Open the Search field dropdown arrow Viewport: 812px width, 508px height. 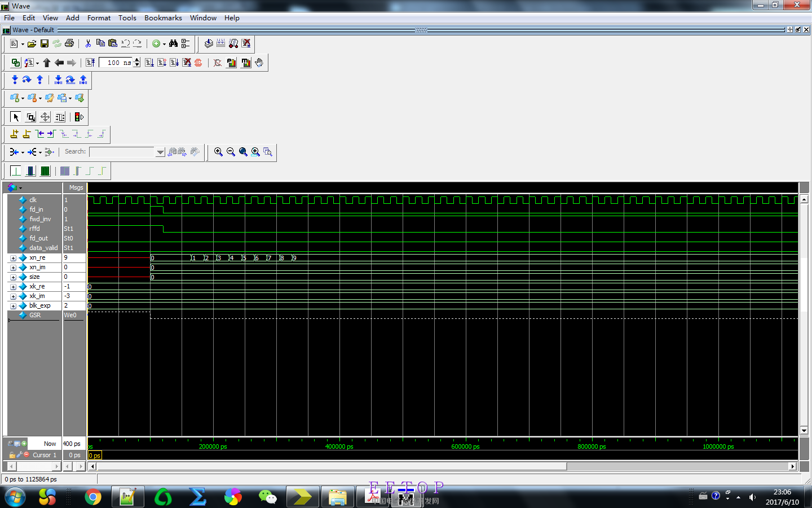(x=160, y=152)
